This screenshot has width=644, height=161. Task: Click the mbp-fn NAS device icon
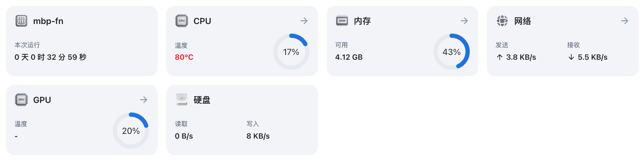click(x=21, y=21)
